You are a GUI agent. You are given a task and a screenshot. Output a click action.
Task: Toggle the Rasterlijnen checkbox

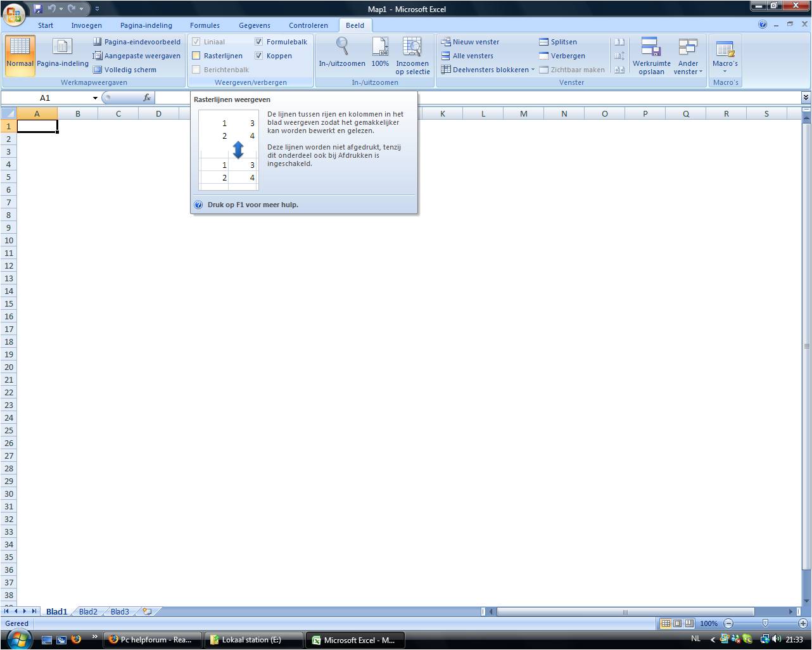click(196, 56)
